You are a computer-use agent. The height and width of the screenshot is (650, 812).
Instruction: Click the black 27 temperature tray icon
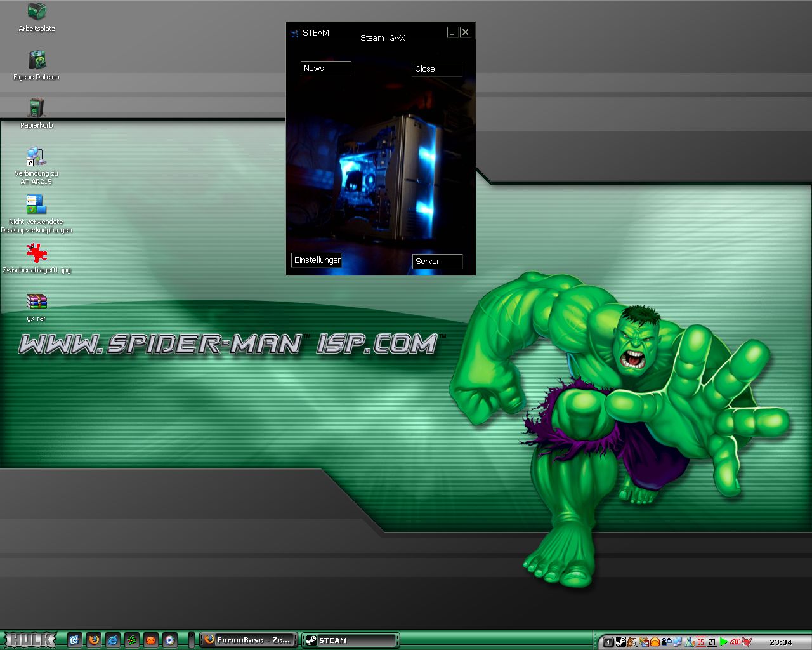tap(712, 642)
